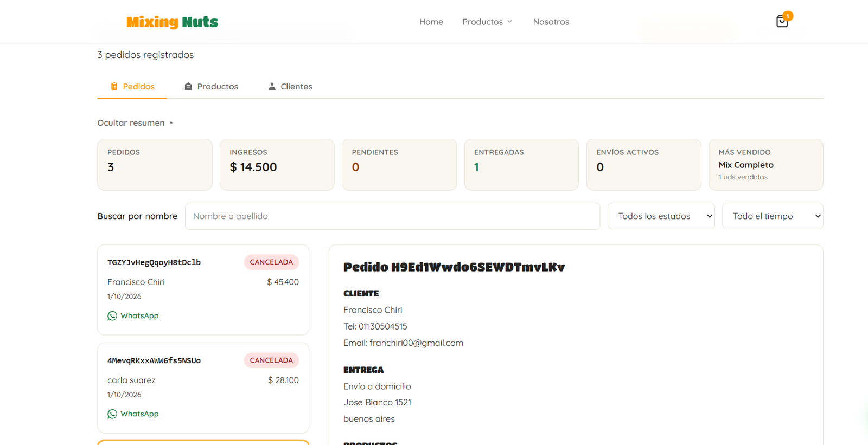Open WhatsApp link for Francisco Chiri

(133, 316)
